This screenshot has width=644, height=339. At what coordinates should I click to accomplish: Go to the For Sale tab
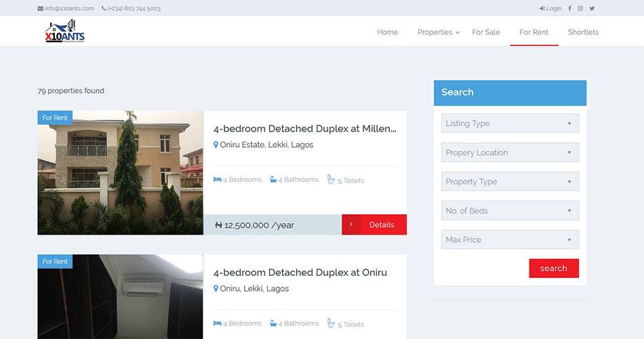pos(486,32)
